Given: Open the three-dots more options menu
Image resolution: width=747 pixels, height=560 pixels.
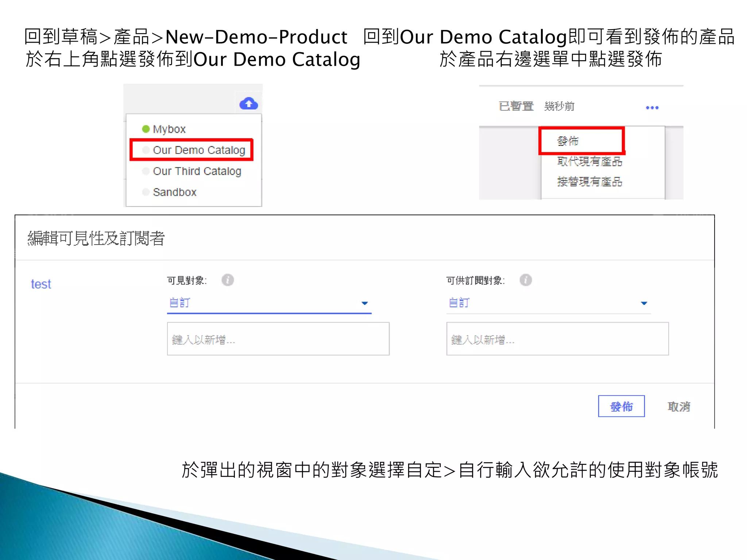Looking at the screenshot, I should 652,108.
